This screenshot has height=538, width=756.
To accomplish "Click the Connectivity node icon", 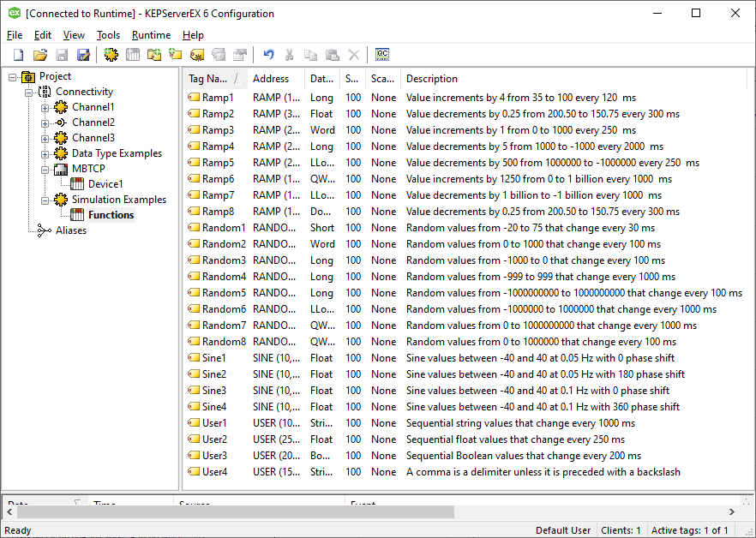I will [x=45, y=92].
